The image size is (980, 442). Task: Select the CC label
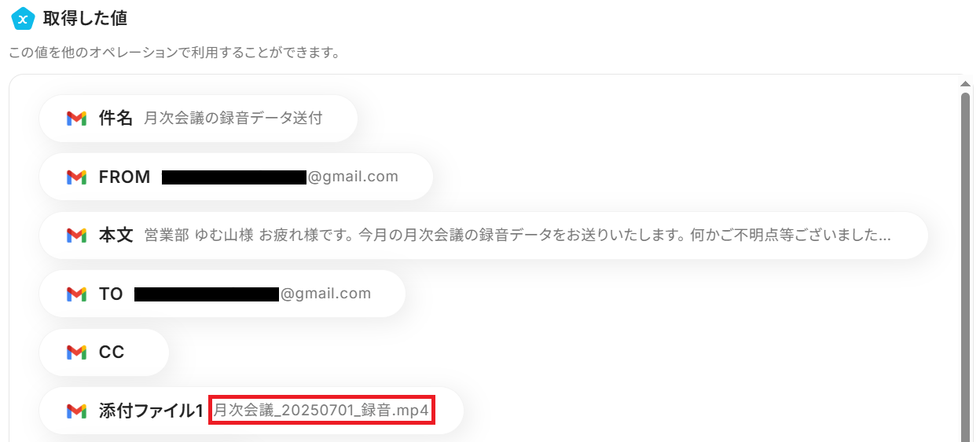(x=112, y=353)
